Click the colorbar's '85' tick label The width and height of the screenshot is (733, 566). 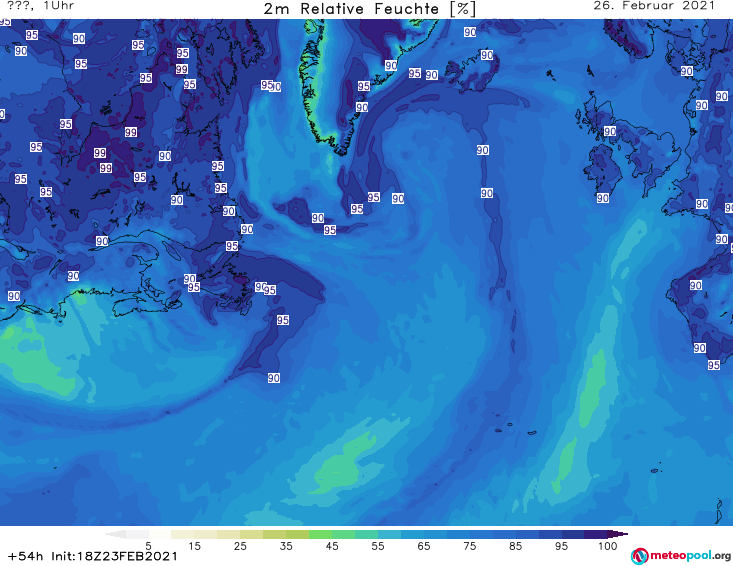515,546
